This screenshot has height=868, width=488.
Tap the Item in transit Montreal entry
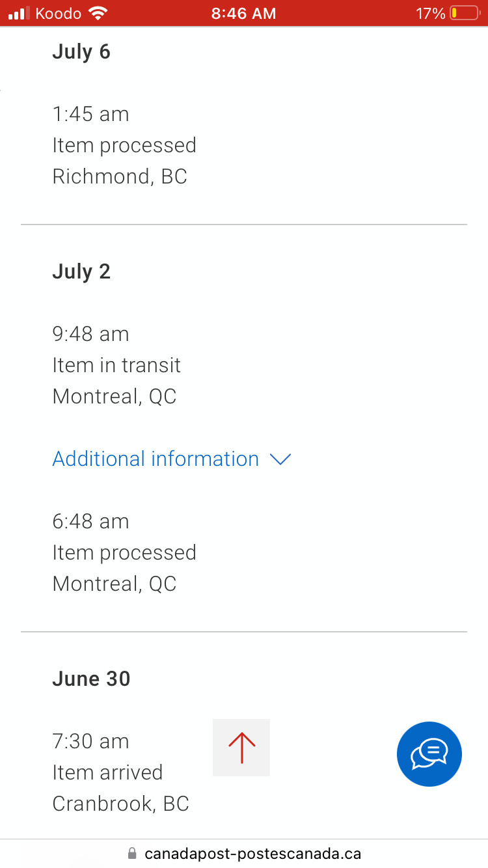pos(116,365)
